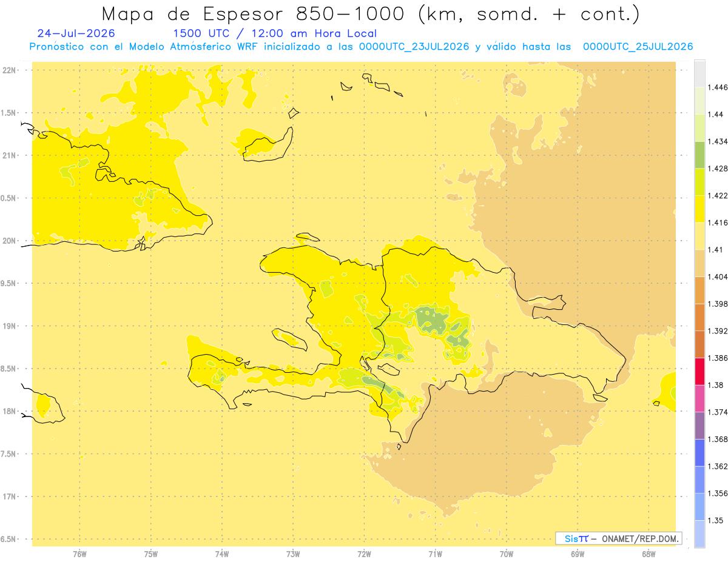Screen dimensions: 728x562
Task: Select the date label '24-Jul-2026'
Action: 76,34
